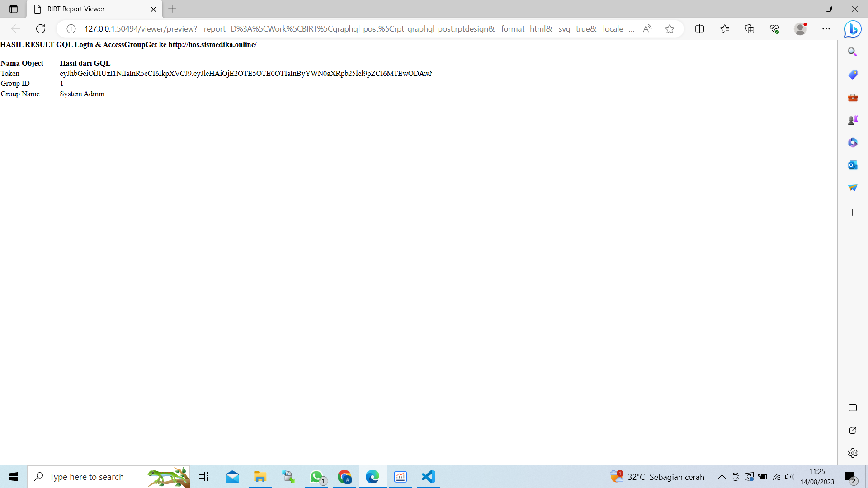This screenshot has height=488, width=868.
Task: Open the monitor chart app on taskbar
Action: point(401,477)
